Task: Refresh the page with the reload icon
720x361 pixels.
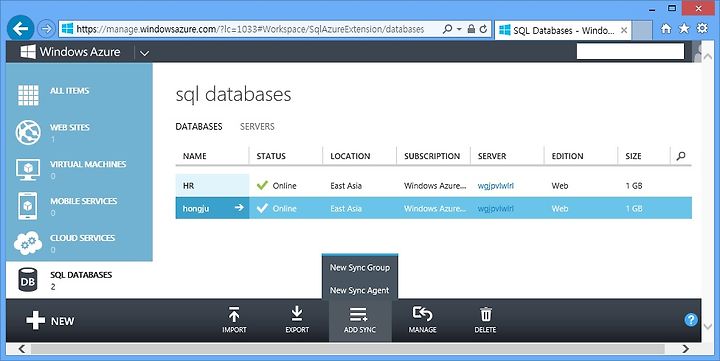Action: pyautogui.click(x=483, y=29)
